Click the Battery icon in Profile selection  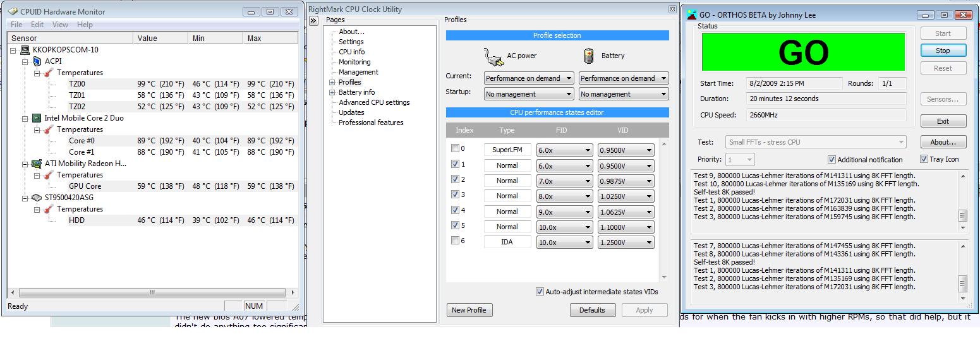click(589, 56)
